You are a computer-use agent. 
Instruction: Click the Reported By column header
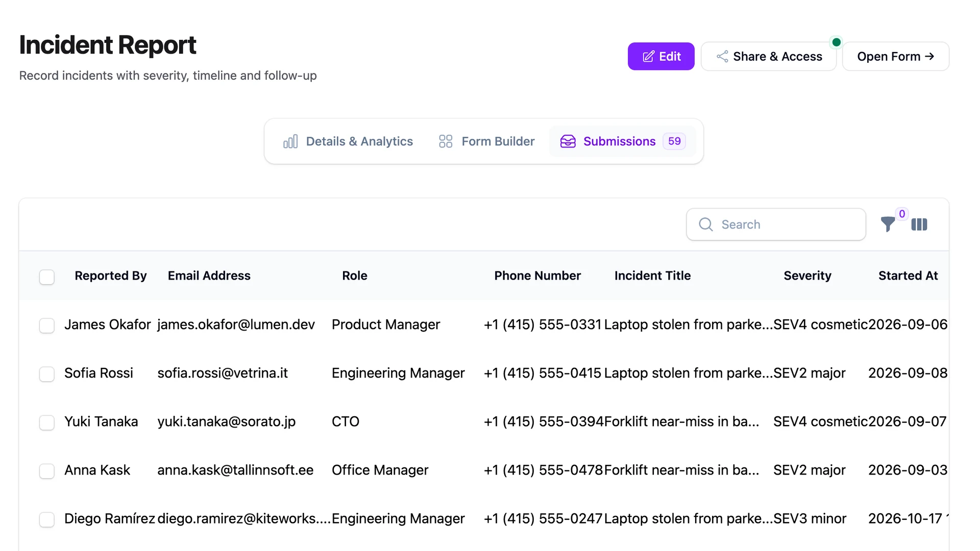(111, 275)
